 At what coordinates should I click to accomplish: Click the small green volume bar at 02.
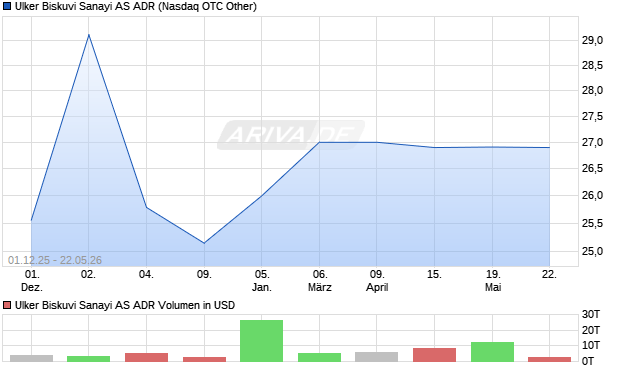click(89, 359)
